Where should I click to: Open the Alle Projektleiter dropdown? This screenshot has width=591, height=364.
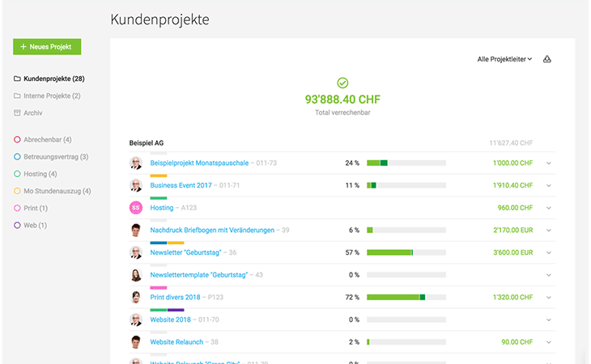[504, 59]
